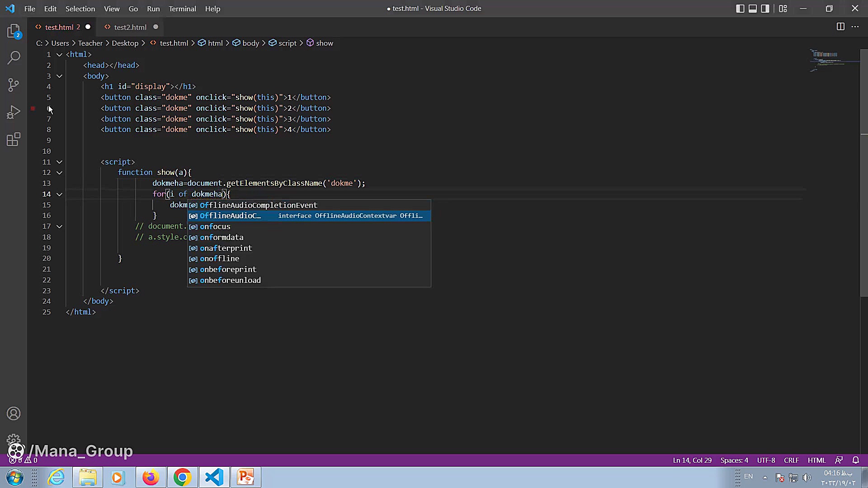
Task: Collapse the script fold on line 11
Action: click(59, 162)
